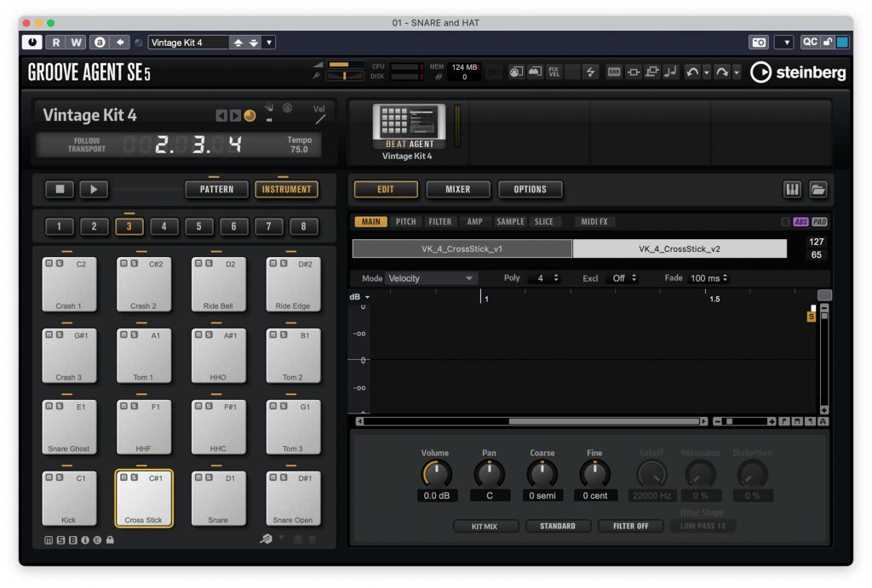Click the pad edit pencil icon
Image resolution: width=872 pixels, height=588 pixels.
point(266,539)
